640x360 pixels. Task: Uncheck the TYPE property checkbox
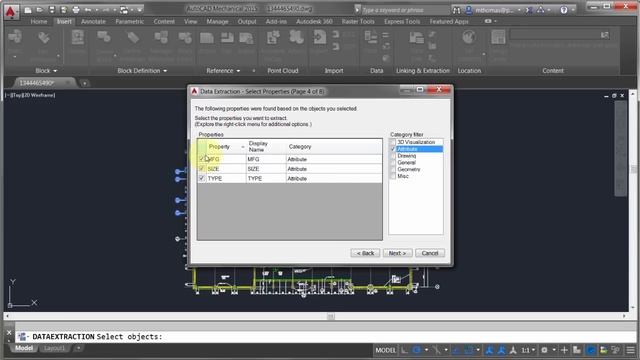pos(202,178)
